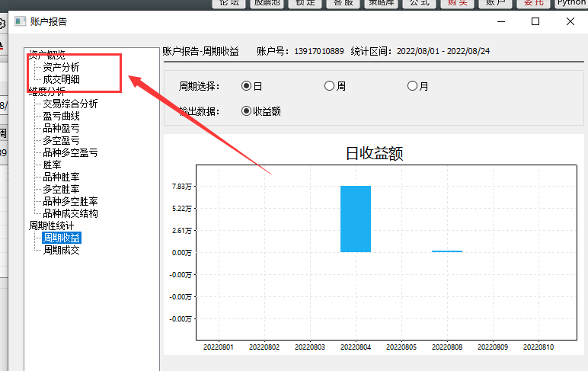Image resolution: width=588 pixels, height=371 pixels.
Task: Click the 购买 button in top toolbar
Action: point(458,3)
